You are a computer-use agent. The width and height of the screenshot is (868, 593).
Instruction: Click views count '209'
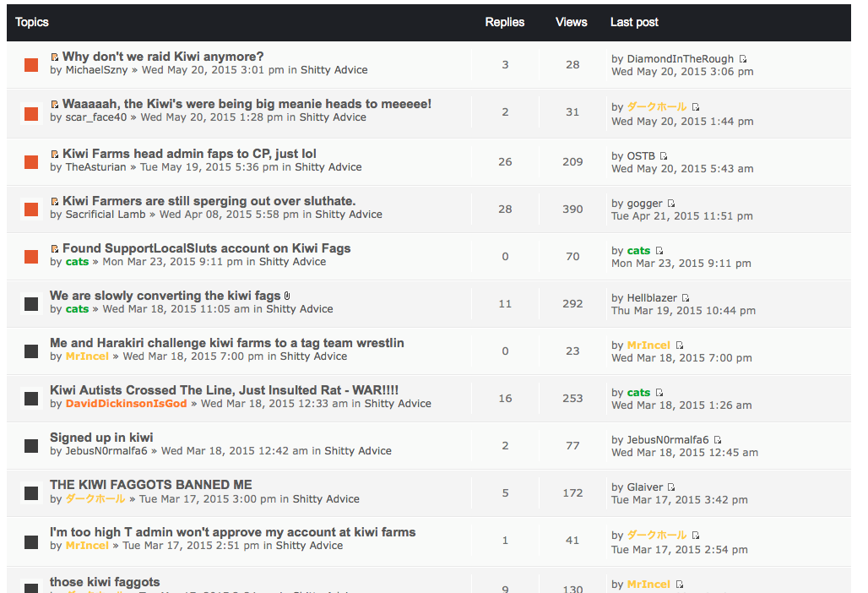[572, 161]
